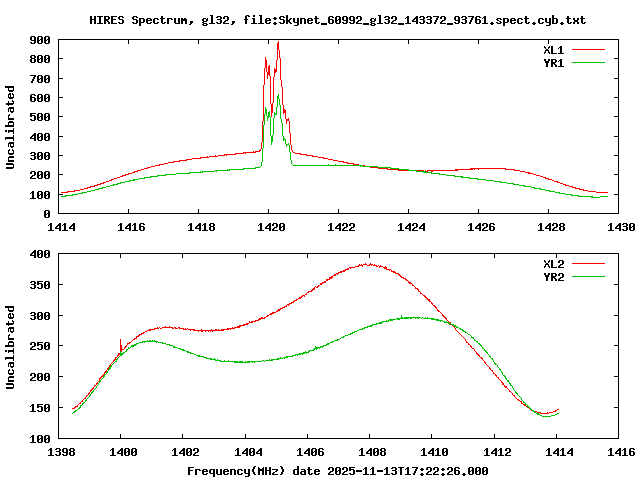The image size is (640, 480).
Task: Click the 1400 tick label on bottom plot
Action: pyautogui.click(x=123, y=452)
